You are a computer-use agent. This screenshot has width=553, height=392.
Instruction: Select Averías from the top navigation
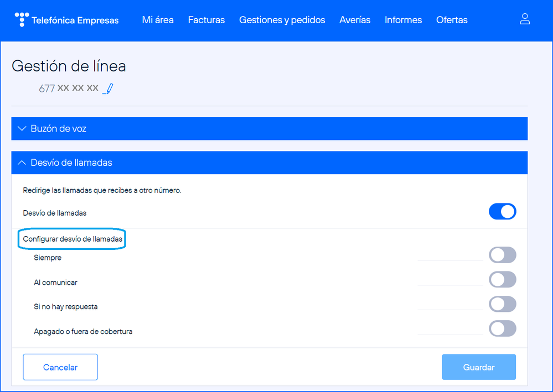(x=355, y=20)
